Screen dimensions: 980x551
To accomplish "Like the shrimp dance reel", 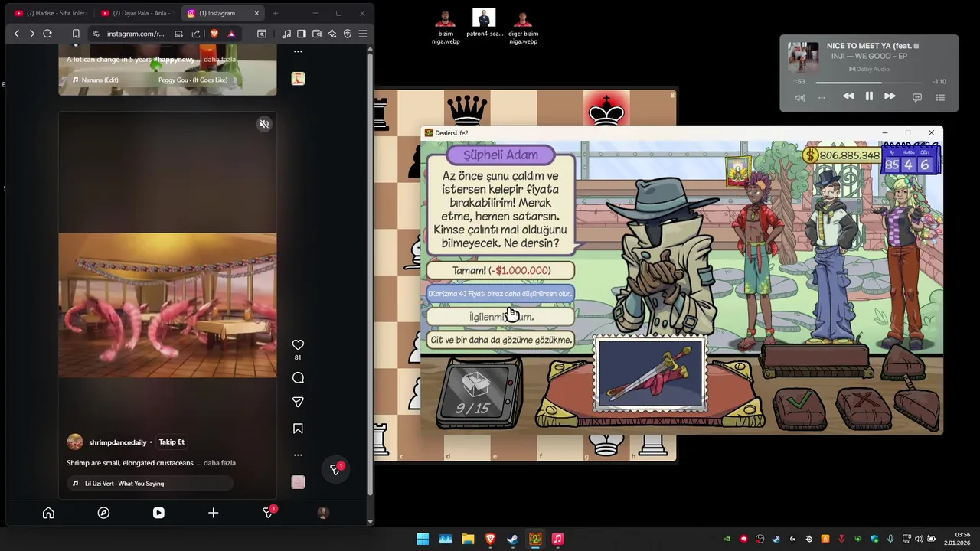I will (x=298, y=345).
